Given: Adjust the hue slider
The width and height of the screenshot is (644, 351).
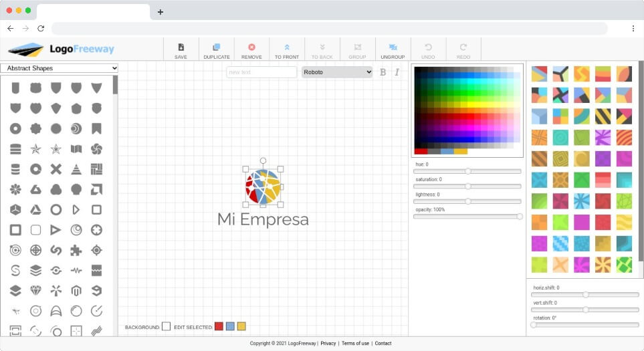Looking at the screenshot, I should tap(467, 171).
